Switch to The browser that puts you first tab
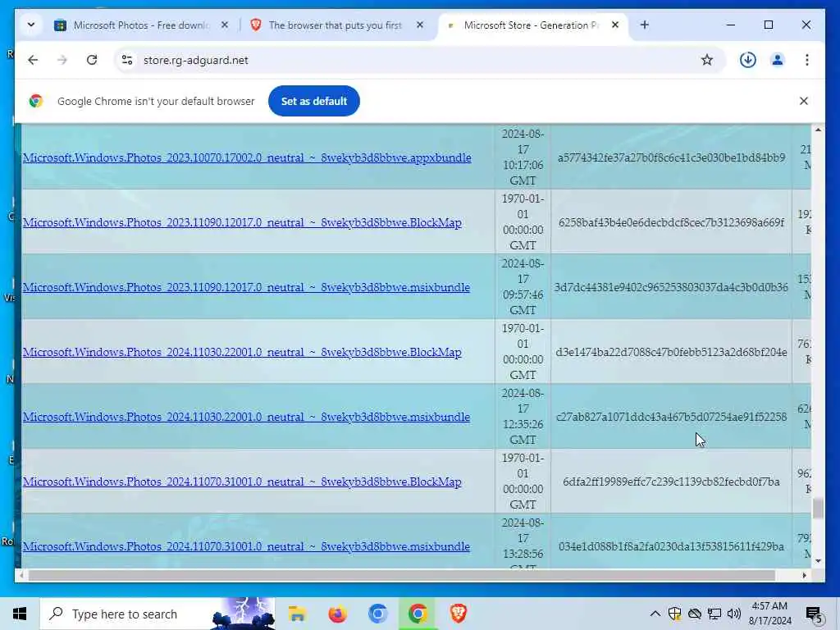 [336, 25]
